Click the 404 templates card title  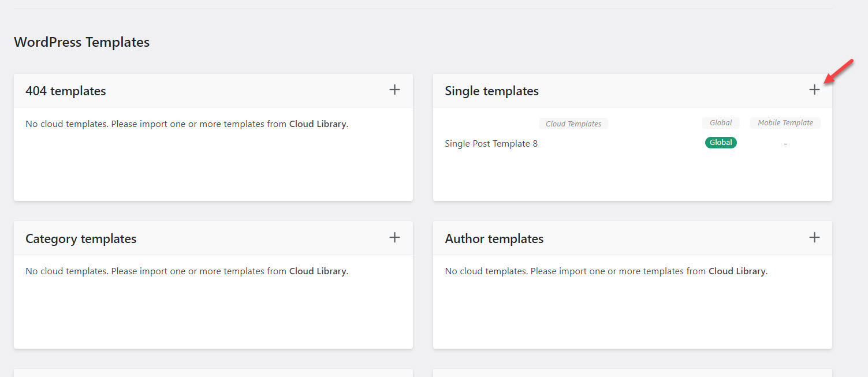(66, 91)
